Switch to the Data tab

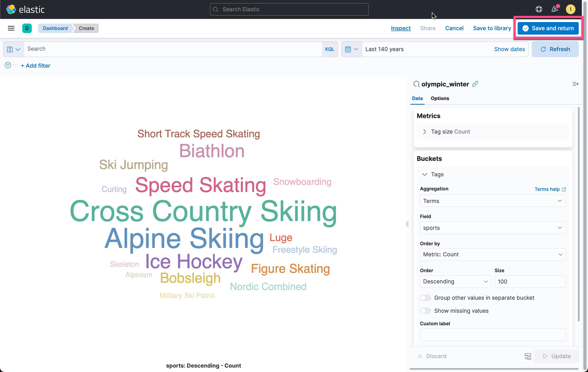417,98
